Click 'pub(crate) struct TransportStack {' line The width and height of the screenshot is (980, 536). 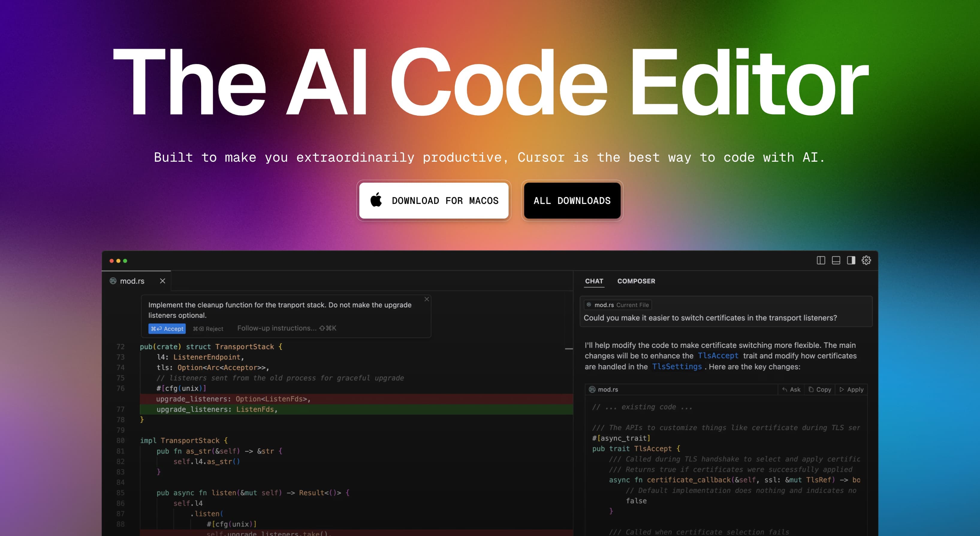[x=211, y=347]
